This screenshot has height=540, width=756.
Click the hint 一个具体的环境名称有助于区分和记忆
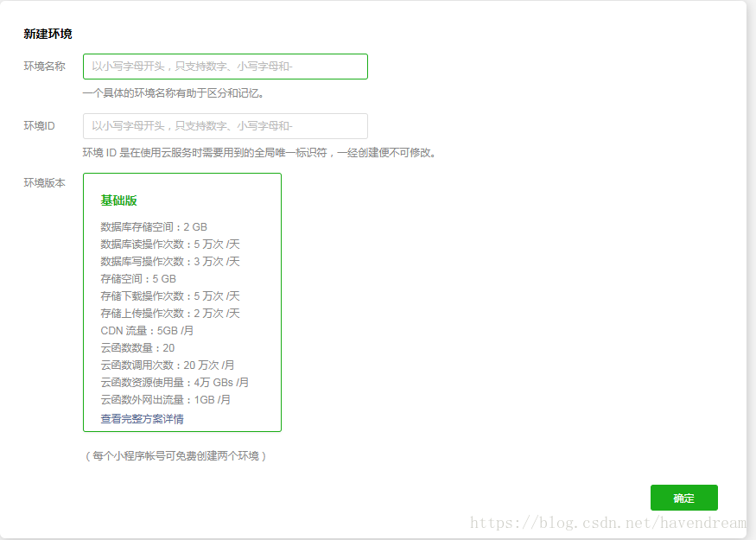click(x=173, y=93)
